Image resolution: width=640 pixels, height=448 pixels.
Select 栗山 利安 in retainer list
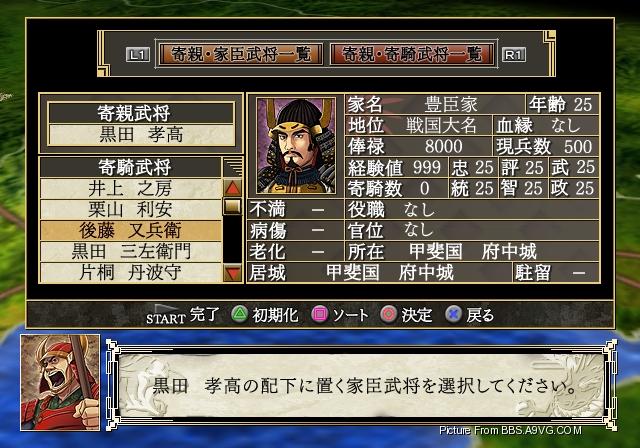(x=131, y=210)
